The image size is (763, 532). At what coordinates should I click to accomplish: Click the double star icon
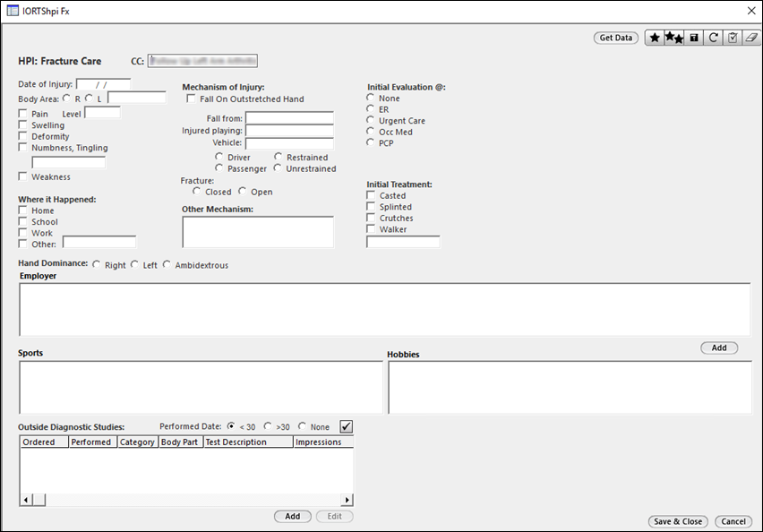pos(674,38)
